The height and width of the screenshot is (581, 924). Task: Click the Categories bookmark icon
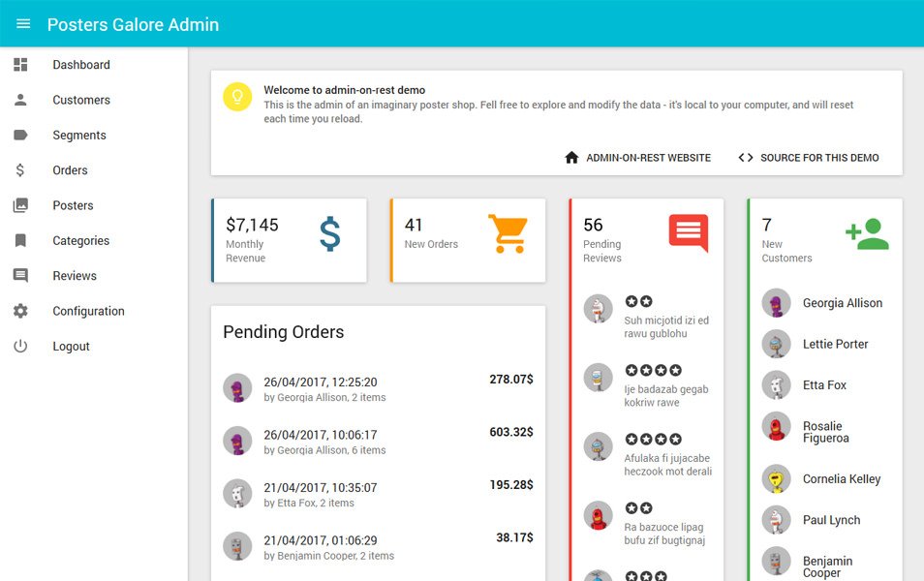20,240
